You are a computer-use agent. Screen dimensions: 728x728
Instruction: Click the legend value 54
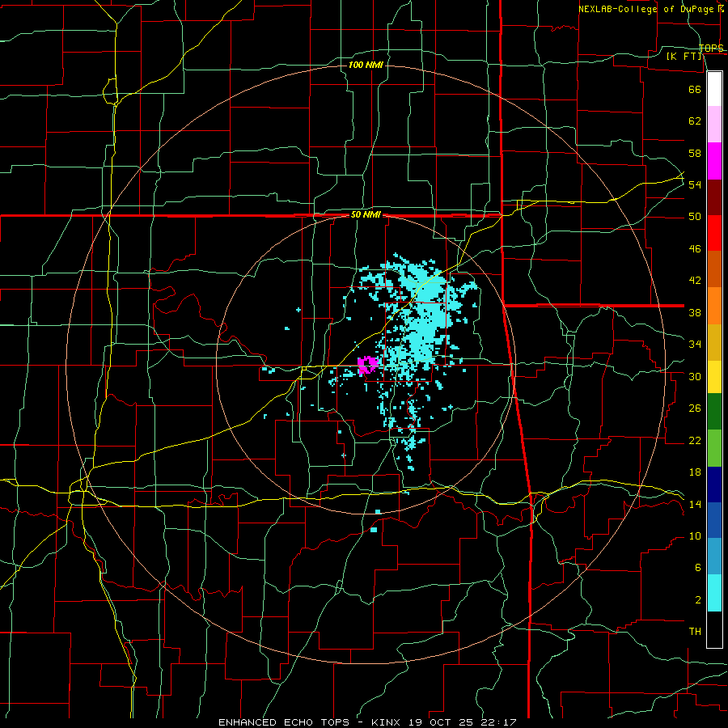(x=695, y=184)
